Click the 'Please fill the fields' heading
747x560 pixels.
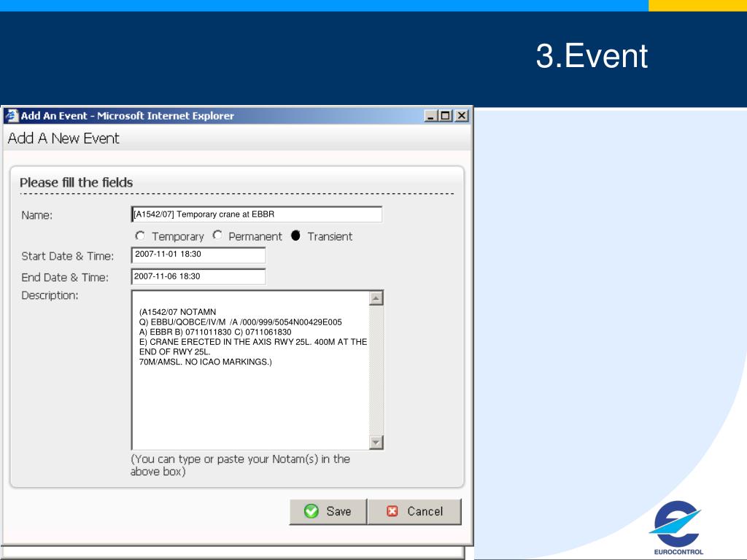coord(76,182)
